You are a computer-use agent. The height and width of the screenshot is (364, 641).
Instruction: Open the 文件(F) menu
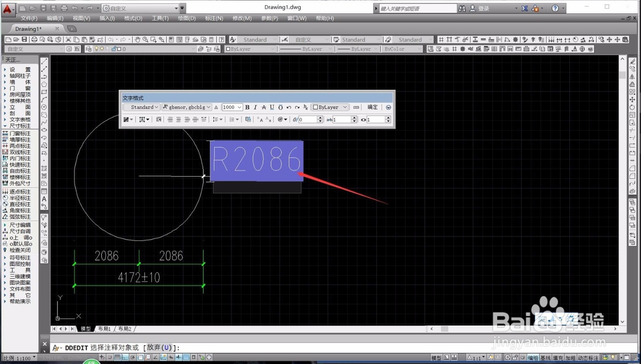pyautogui.click(x=29, y=19)
